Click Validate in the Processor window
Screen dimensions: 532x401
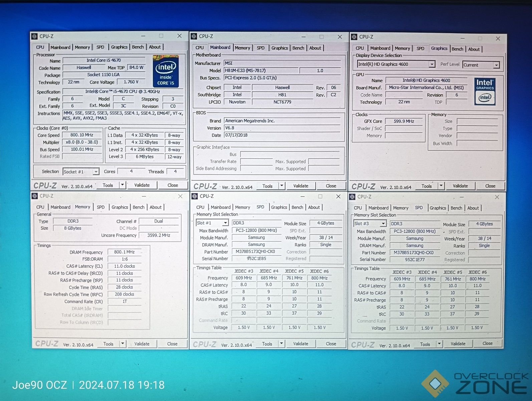point(142,185)
